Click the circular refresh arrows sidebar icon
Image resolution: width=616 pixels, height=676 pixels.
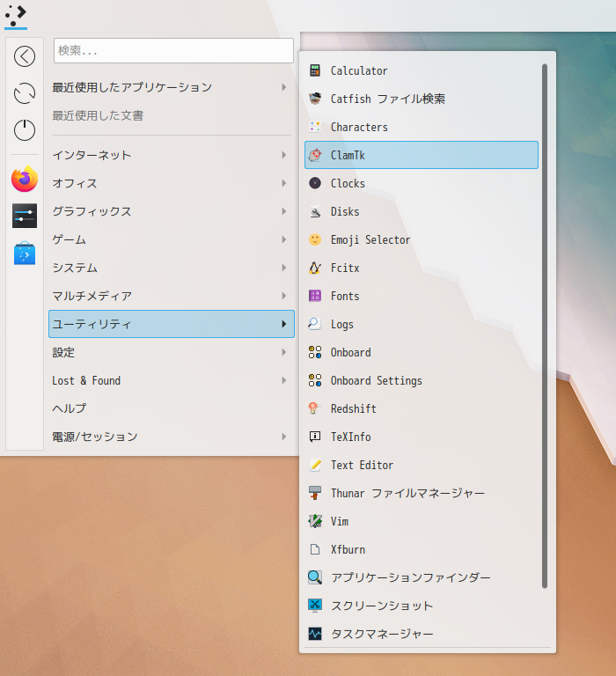click(x=25, y=93)
